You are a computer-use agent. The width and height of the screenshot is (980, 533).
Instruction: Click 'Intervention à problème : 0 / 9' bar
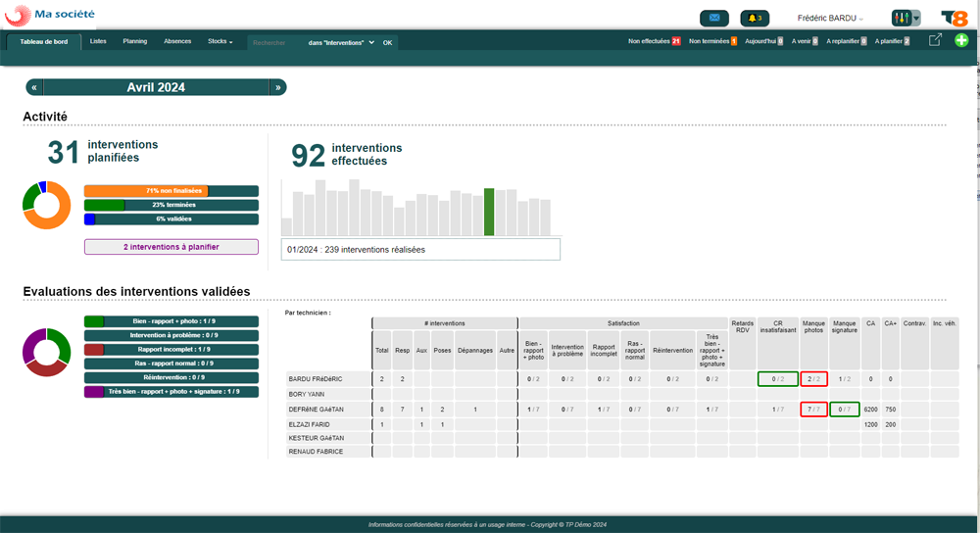point(171,335)
